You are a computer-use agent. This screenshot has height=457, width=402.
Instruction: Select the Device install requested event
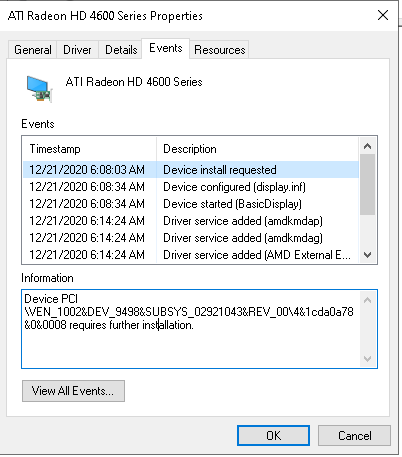(x=191, y=170)
